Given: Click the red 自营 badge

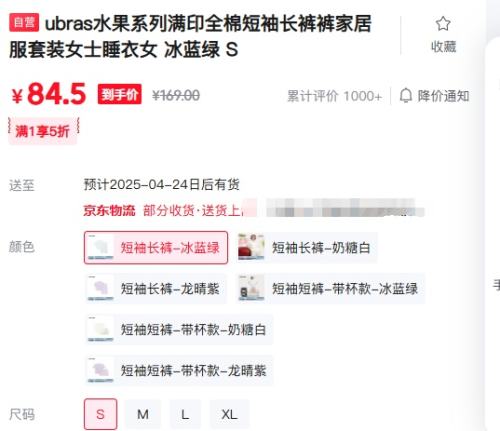Looking at the screenshot, I should [x=24, y=22].
